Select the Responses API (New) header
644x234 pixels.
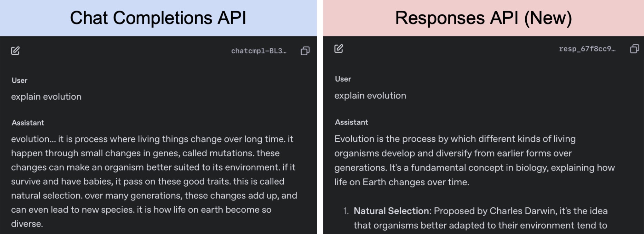[x=483, y=18]
